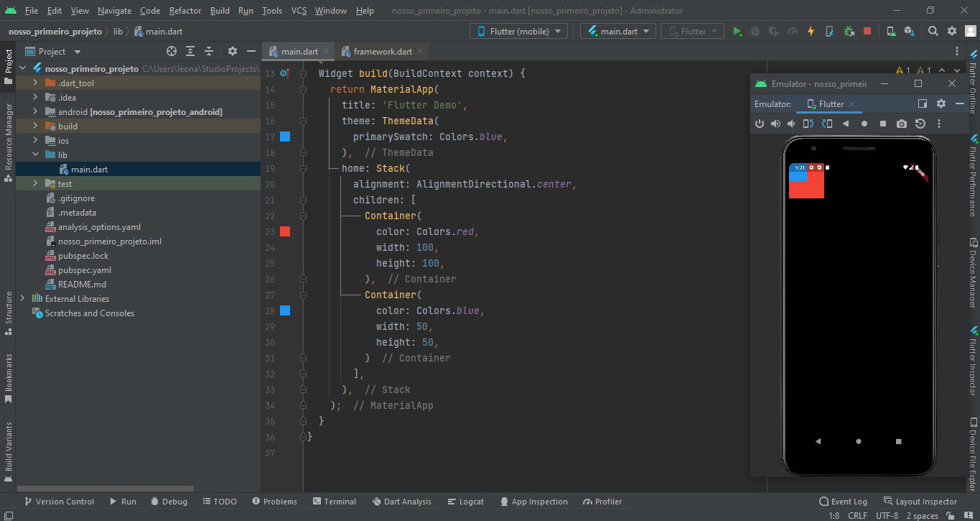Emulator toolbar Overview square button

click(x=883, y=124)
